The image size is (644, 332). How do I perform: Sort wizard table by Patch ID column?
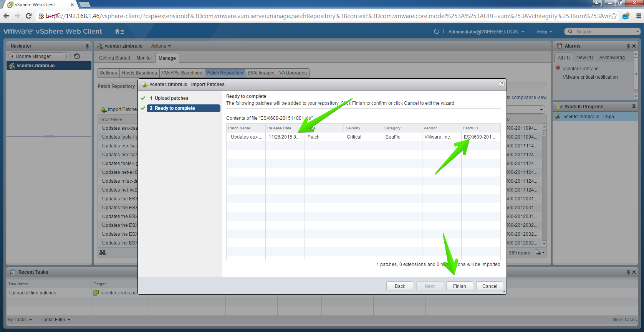[481, 128]
